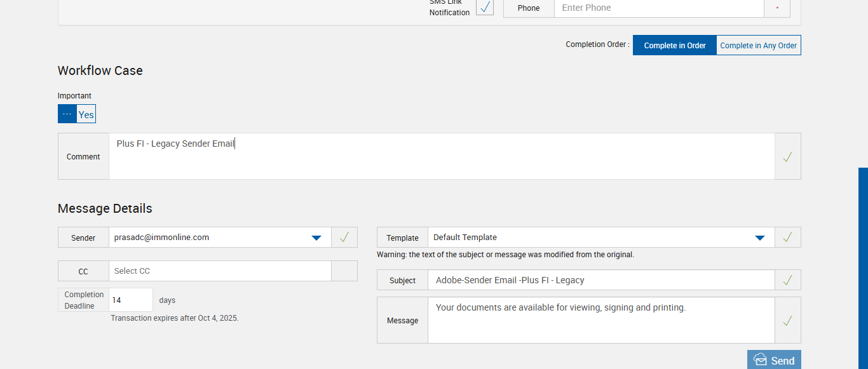Click into the Enter Phone field
868x369 pixels.
pyautogui.click(x=658, y=8)
